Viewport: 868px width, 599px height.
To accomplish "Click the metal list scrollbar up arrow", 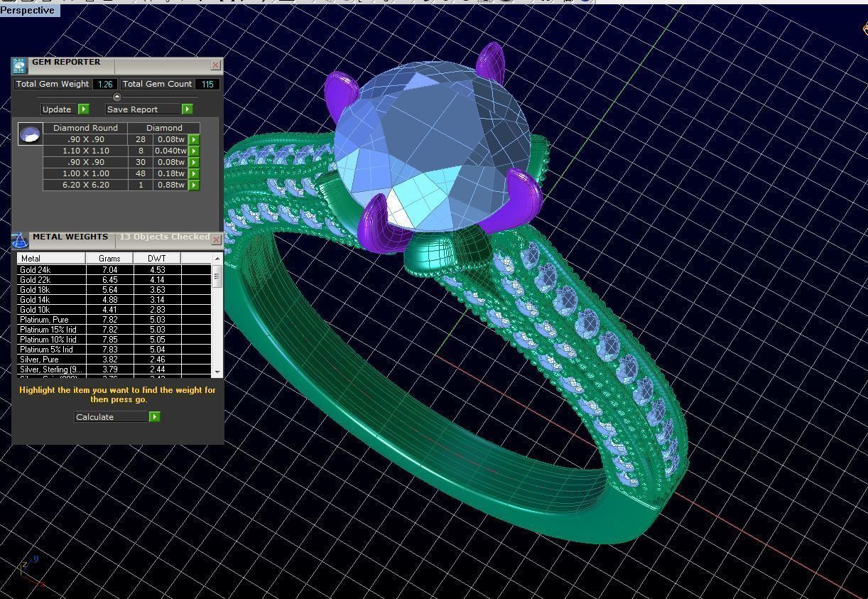I will (217, 259).
